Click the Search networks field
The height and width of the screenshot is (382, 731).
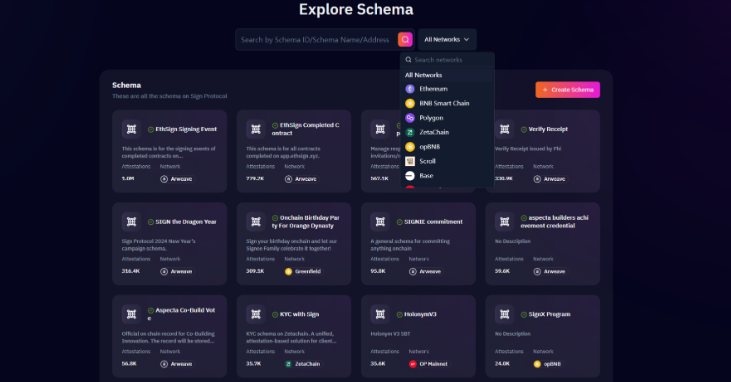[448, 60]
